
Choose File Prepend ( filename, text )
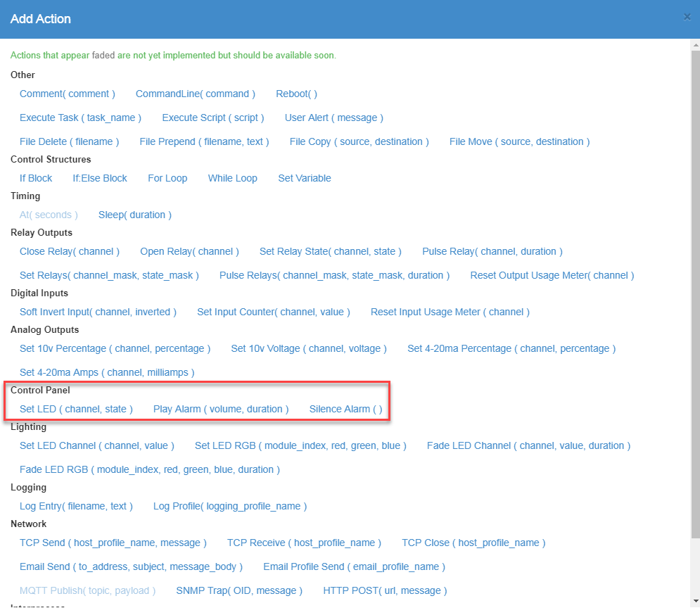204,141
